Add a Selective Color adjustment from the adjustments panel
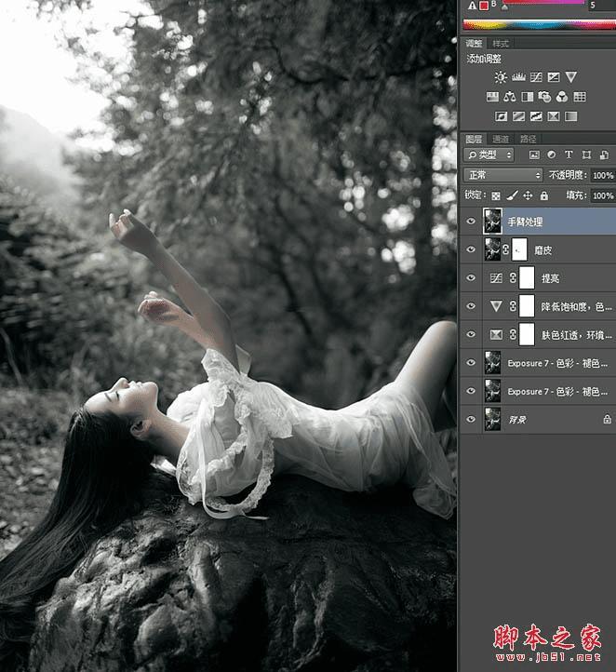 (554, 116)
